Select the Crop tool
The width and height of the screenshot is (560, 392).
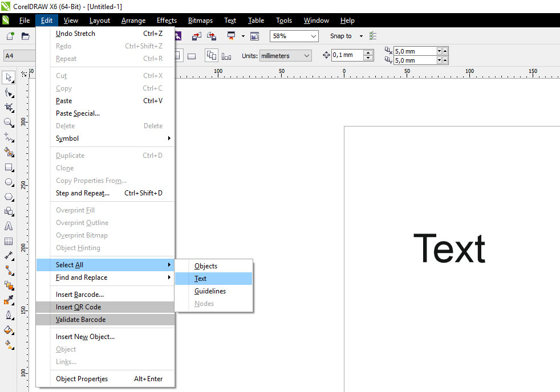pyautogui.click(x=9, y=107)
